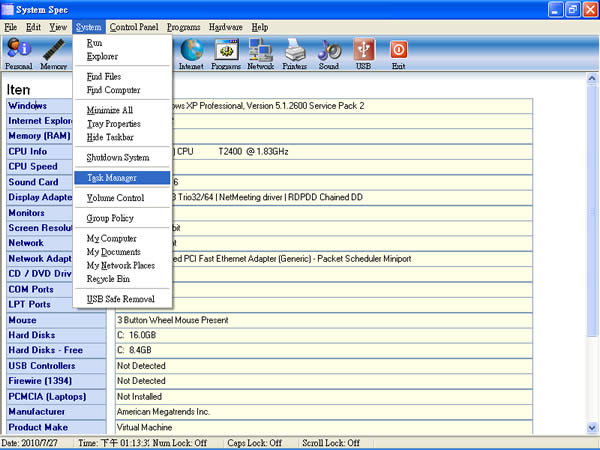Open the Control Panel menu
This screenshot has height=450, width=600.
(134, 27)
